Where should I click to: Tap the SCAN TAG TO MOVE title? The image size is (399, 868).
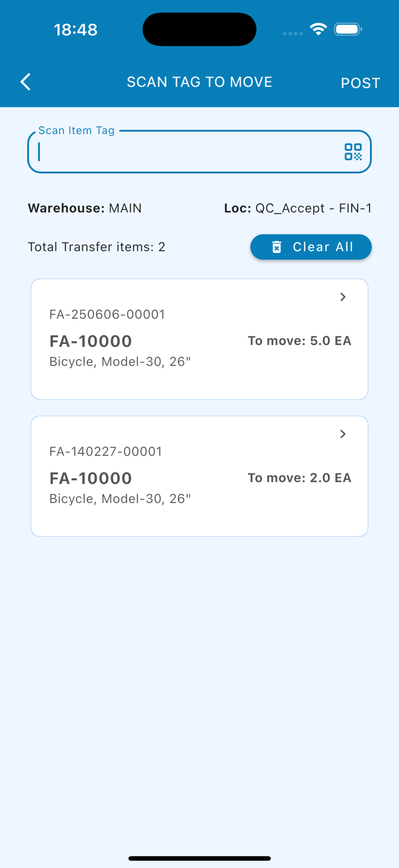(x=199, y=82)
